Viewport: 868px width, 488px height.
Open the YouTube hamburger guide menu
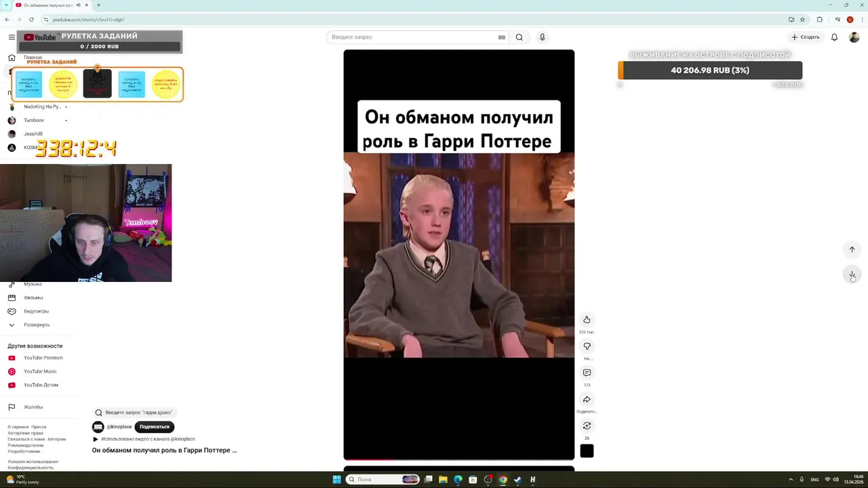[12, 37]
